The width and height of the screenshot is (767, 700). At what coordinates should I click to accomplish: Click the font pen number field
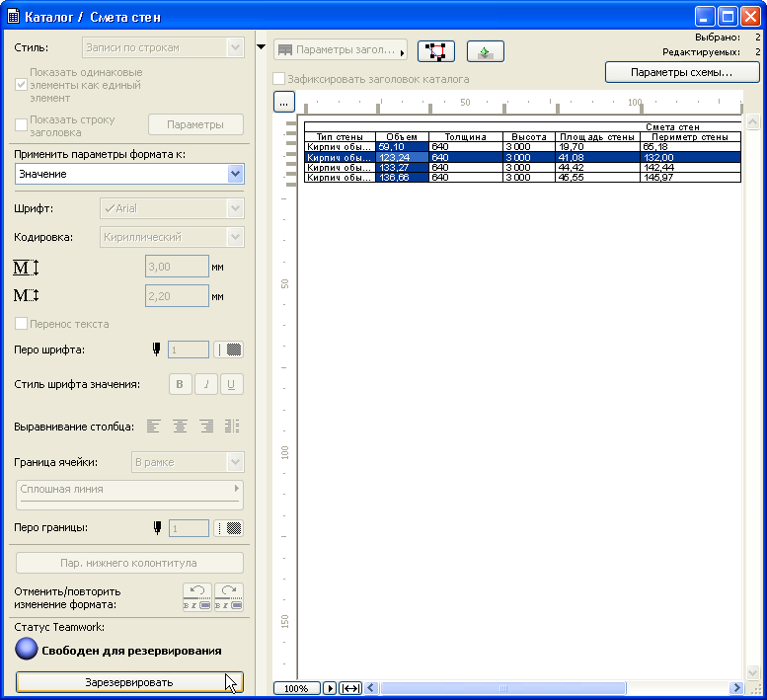point(189,350)
